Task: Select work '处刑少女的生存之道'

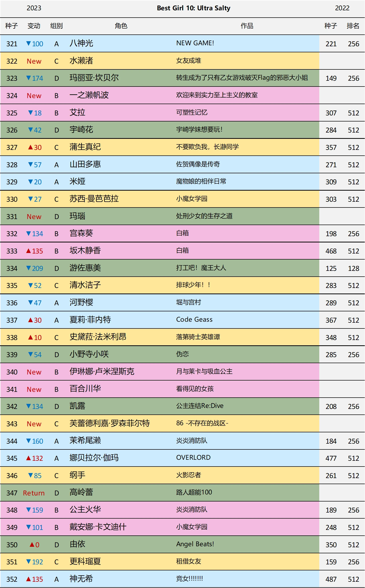Action: 204,216
